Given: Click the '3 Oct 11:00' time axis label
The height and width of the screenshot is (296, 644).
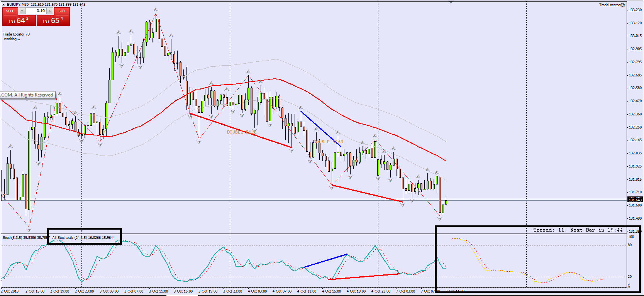Looking at the screenshot, I should 158,291.
